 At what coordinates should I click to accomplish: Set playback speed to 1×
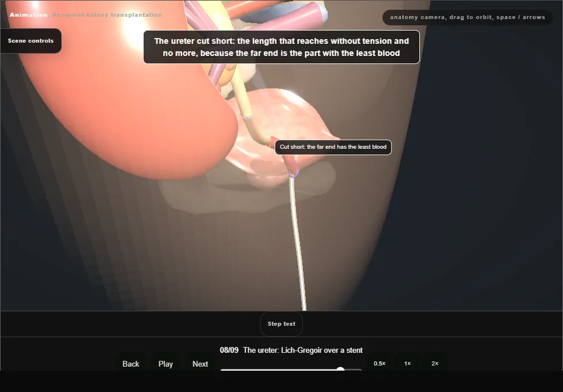[407, 363]
